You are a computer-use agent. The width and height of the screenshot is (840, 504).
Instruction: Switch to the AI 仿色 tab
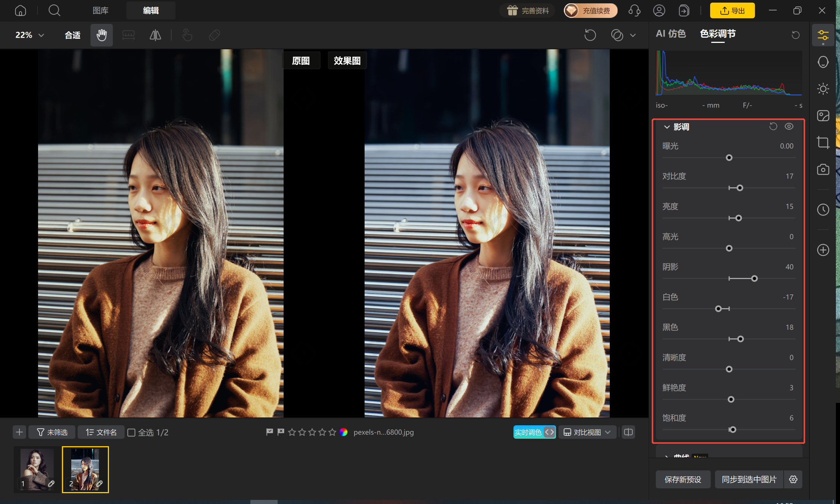(671, 34)
